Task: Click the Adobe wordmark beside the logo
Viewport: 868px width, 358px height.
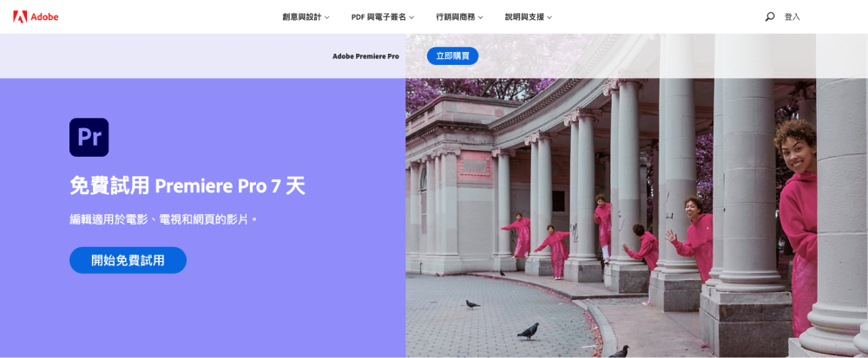Action: tap(45, 16)
